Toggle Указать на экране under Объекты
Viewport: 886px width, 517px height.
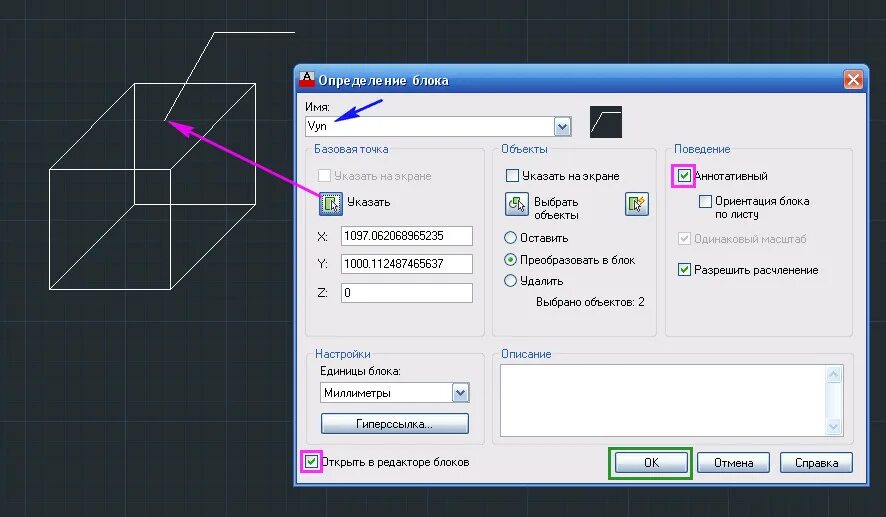click(512, 176)
